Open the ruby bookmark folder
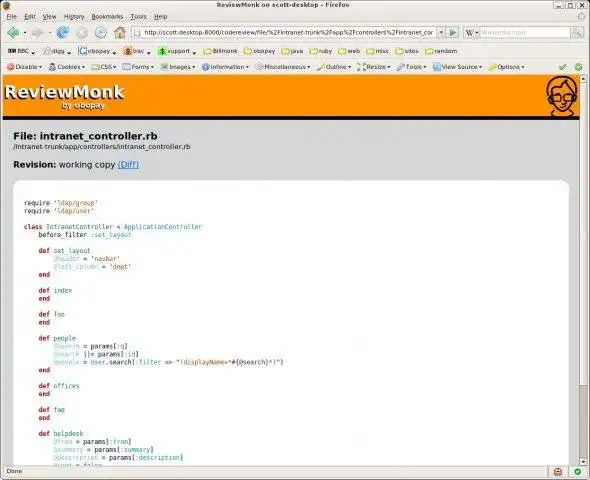The image size is (590, 480). coord(321,51)
